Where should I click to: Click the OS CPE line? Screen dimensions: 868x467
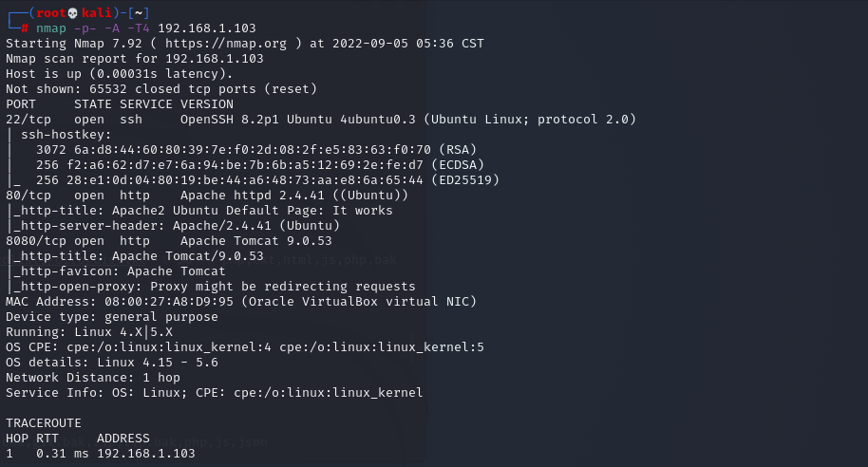pyautogui.click(x=245, y=347)
